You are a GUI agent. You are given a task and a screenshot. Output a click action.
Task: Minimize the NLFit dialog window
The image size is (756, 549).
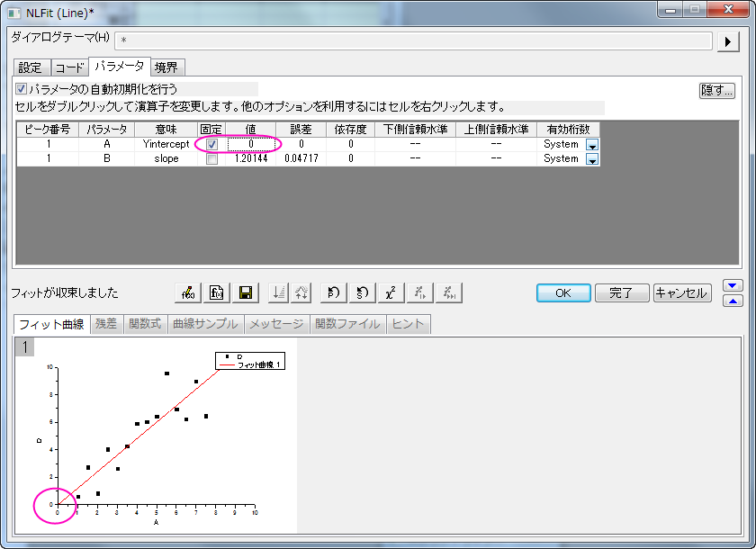pos(670,9)
